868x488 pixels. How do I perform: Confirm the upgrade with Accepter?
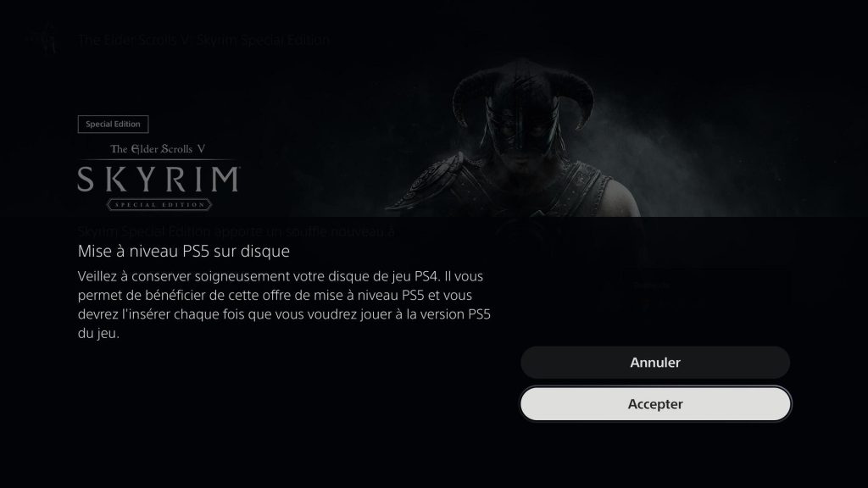click(655, 404)
